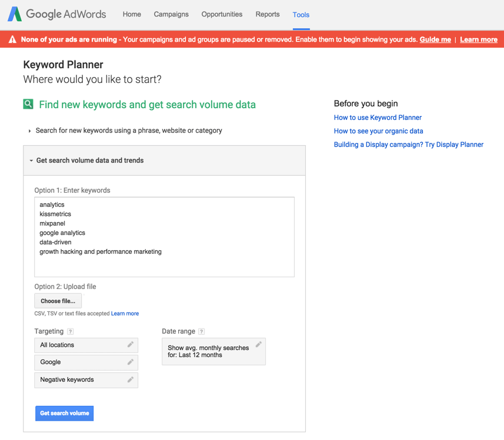Screen dimensions: 504x440
Task: Click the keyword line 'google analytics'
Action: 62,233
